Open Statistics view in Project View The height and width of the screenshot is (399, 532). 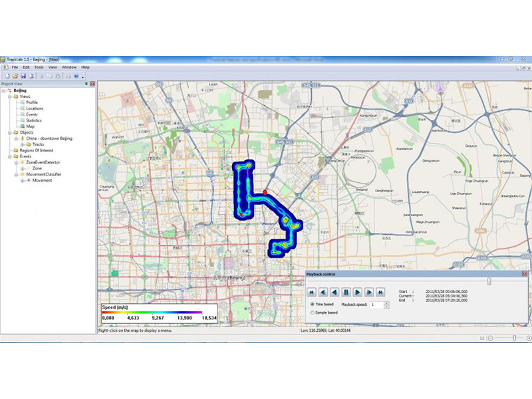click(x=33, y=120)
